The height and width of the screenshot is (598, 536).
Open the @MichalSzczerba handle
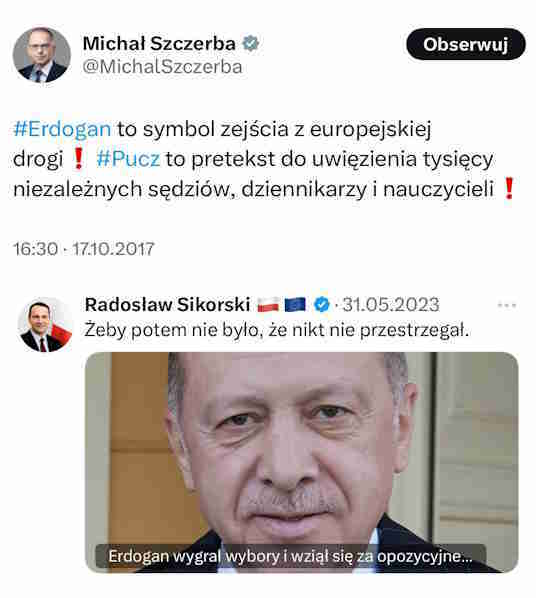point(163,67)
